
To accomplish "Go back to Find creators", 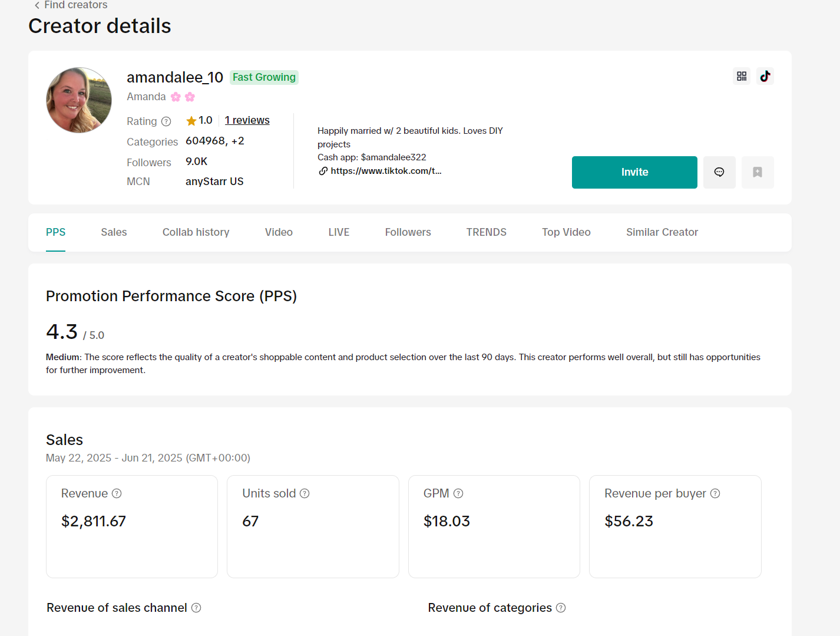I will [x=71, y=5].
